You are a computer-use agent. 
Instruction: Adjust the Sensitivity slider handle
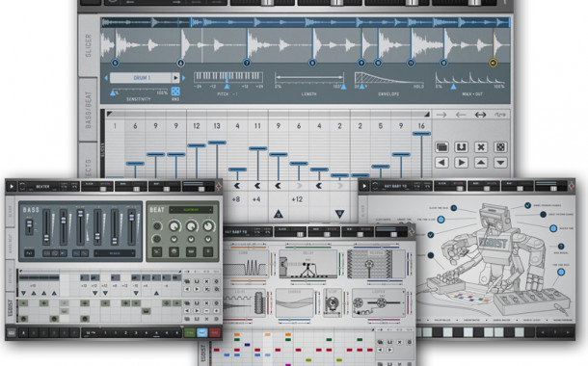tap(113, 92)
